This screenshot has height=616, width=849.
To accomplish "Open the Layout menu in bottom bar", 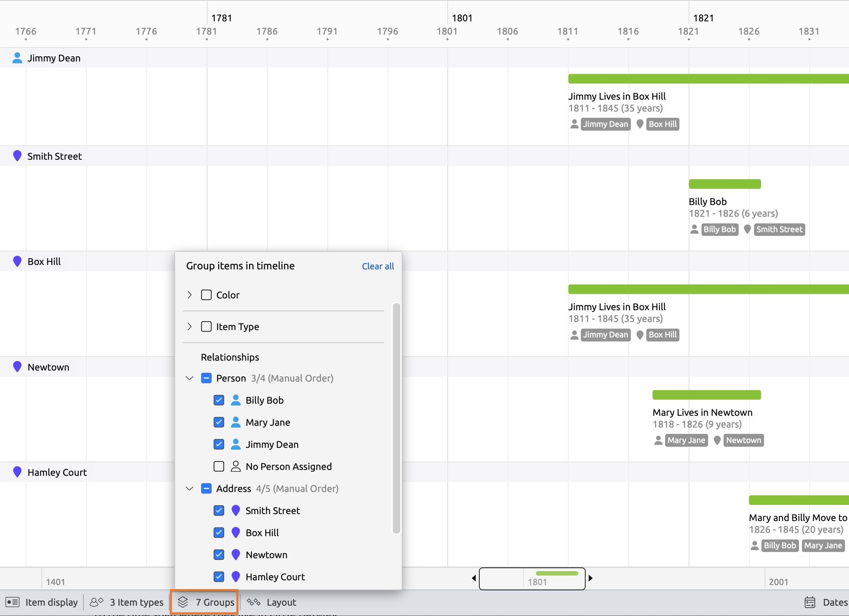I will [x=281, y=602].
